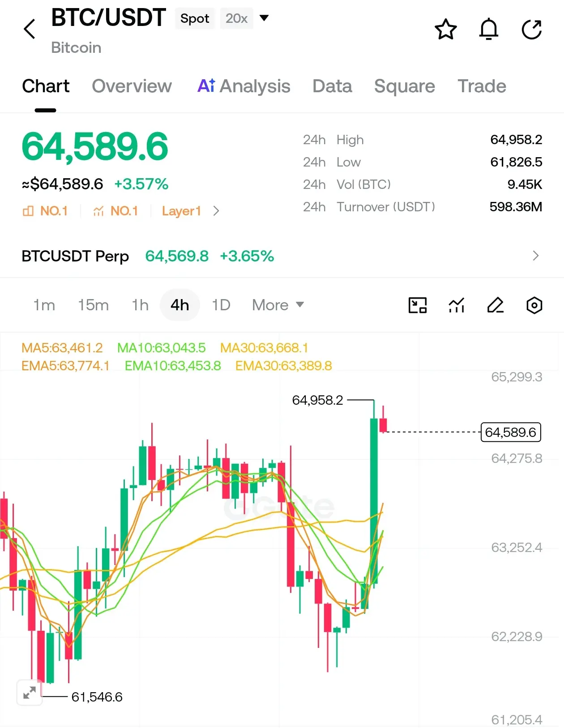Select the 4h timeframe
Image resolution: width=564 pixels, height=728 pixels.
coord(179,305)
